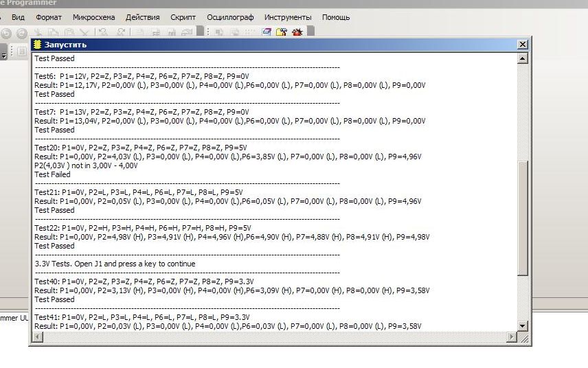Screen dimensions: 588x368
Task: Open the Скрипт menu
Action: coord(183,17)
